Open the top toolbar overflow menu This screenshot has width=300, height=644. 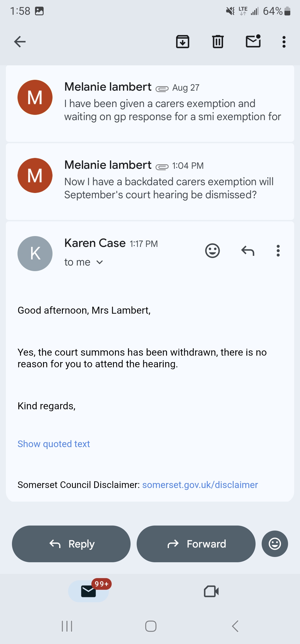click(x=284, y=42)
